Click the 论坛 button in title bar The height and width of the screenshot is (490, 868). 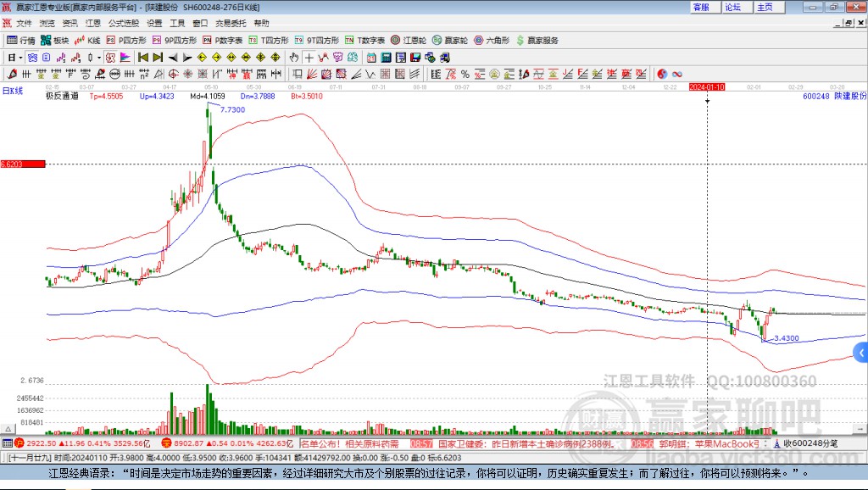737,7
